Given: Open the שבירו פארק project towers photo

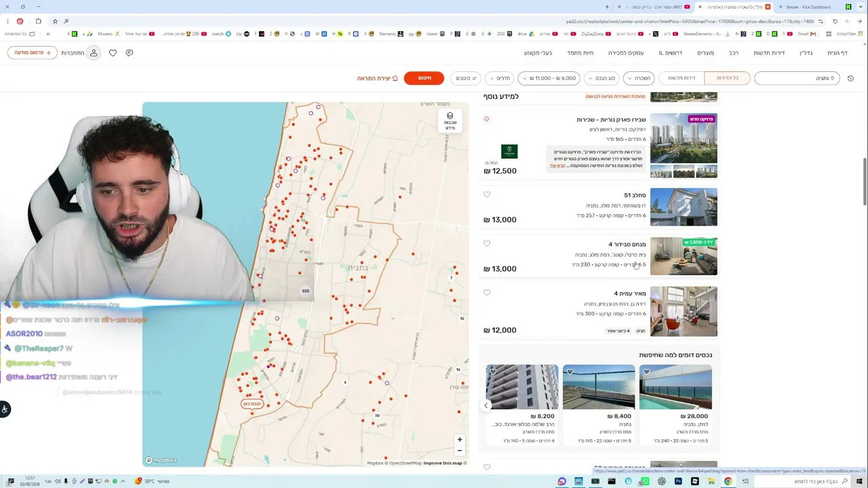Looking at the screenshot, I should (x=684, y=138).
